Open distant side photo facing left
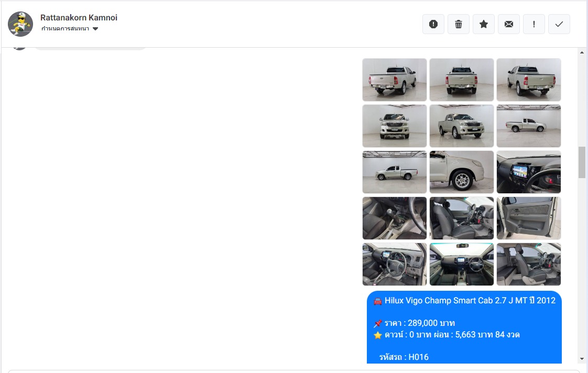This screenshot has height=373, width=588. coord(395,172)
